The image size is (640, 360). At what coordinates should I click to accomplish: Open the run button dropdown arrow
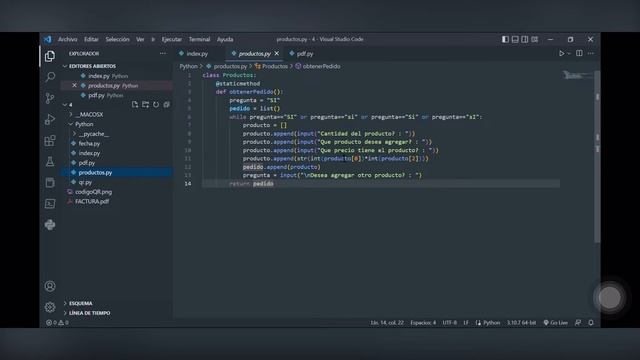point(569,53)
